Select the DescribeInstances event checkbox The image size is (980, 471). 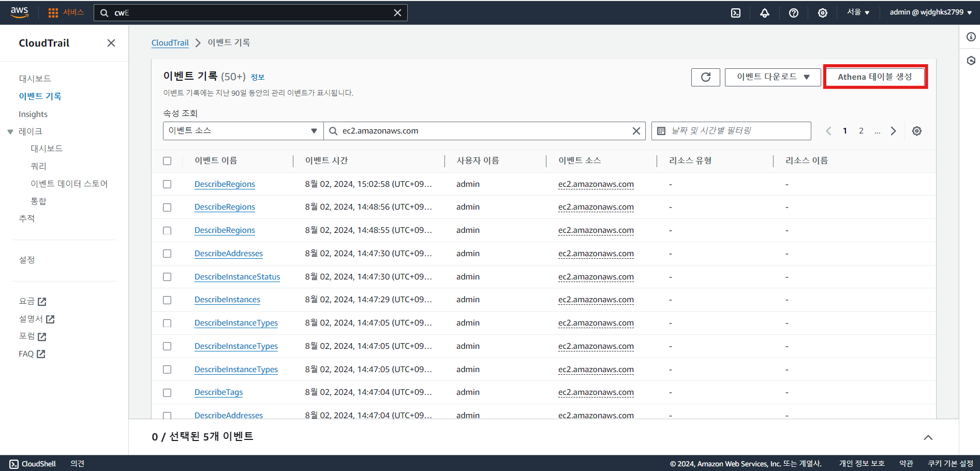coord(167,300)
